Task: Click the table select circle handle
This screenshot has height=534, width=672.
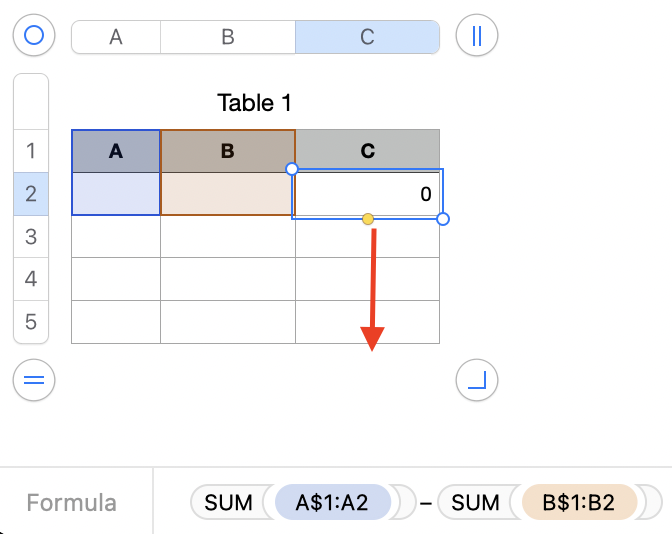Action: pos(34,37)
